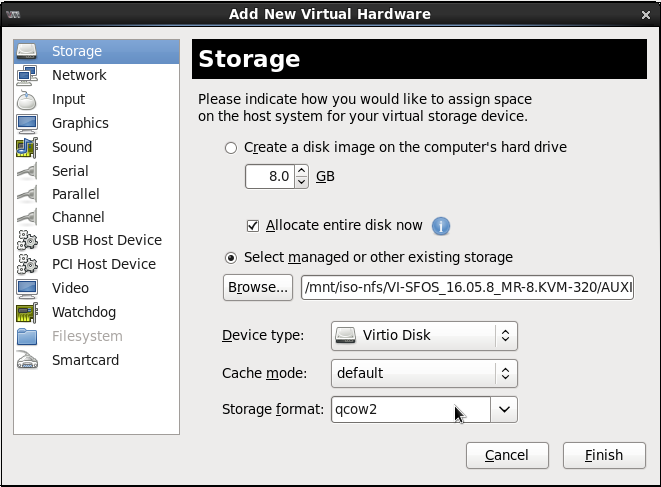Select Create a disk image radio button
The height and width of the screenshot is (487, 661).
tap(232, 148)
